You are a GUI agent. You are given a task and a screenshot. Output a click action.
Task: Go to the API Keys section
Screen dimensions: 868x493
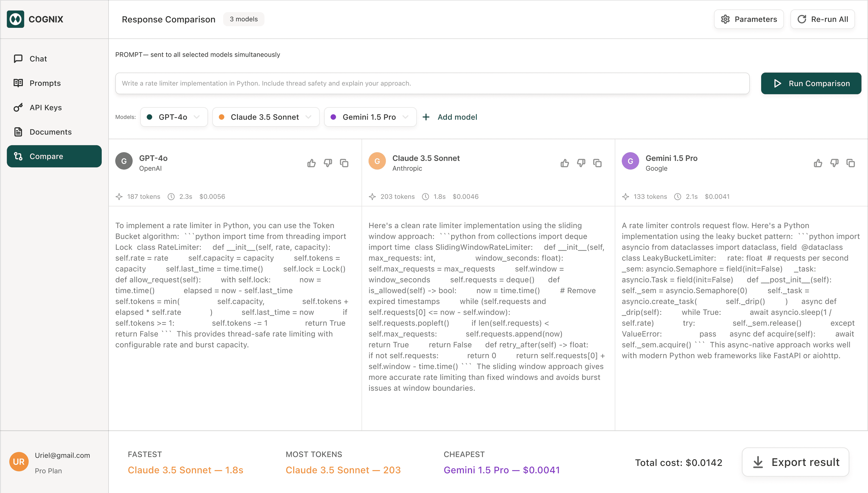pos(45,108)
